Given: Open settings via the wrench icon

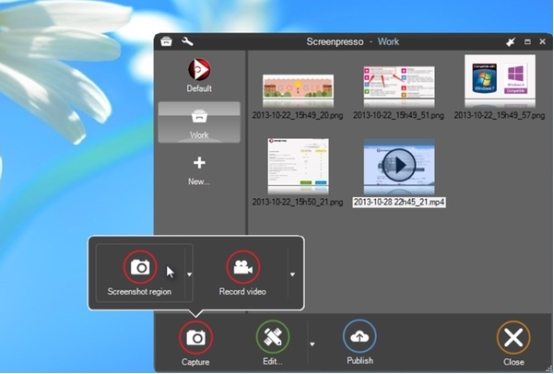Looking at the screenshot, I should coord(187,42).
